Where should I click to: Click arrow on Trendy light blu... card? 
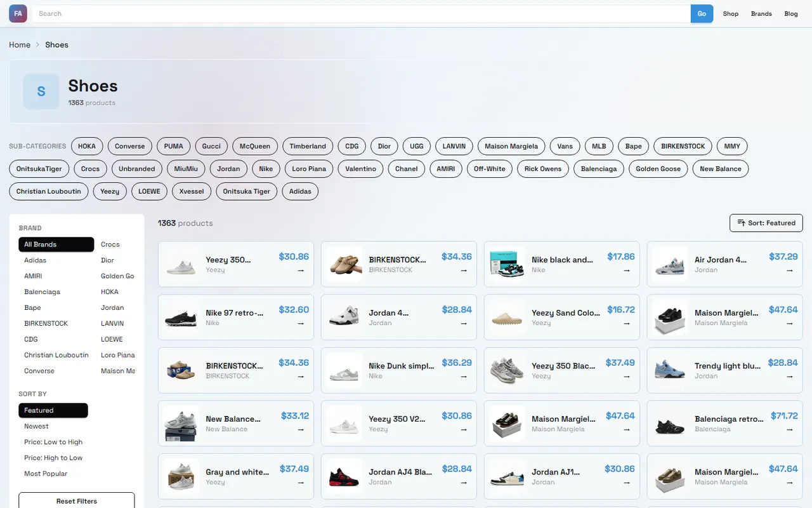(790, 377)
